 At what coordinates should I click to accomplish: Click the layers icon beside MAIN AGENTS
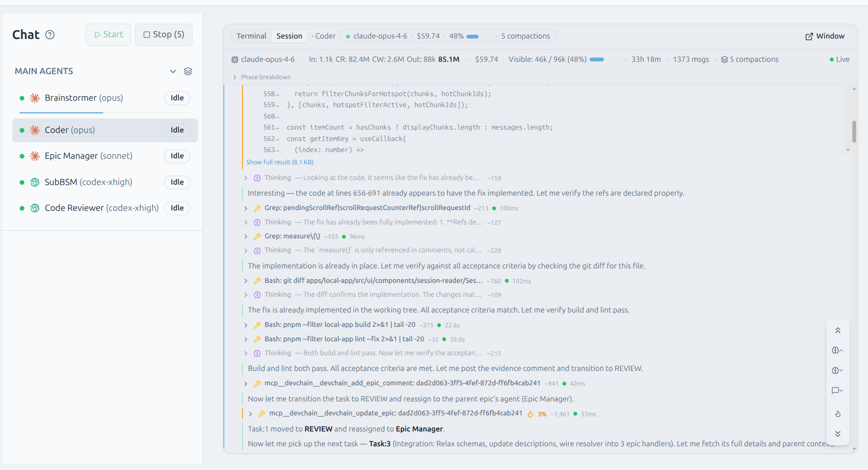[188, 71]
